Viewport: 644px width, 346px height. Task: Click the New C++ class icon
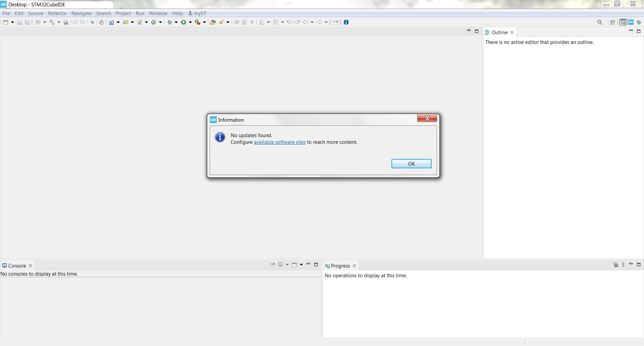tap(154, 22)
